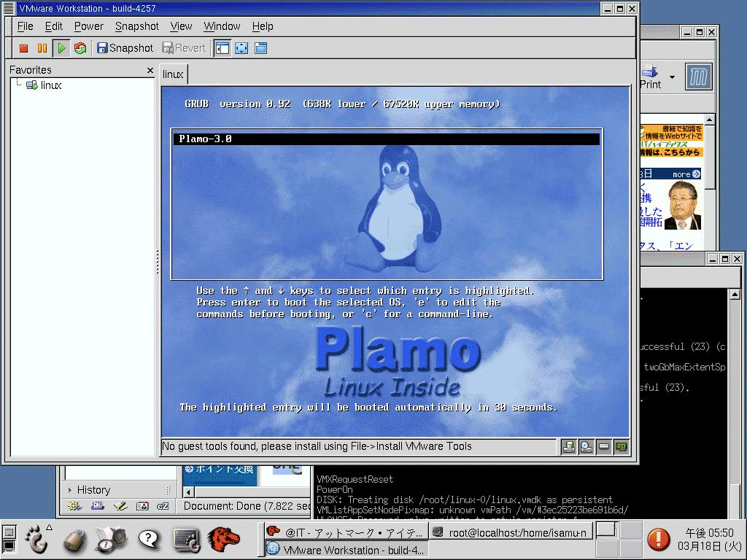Click the orange Suspend pause icon

coord(42,48)
